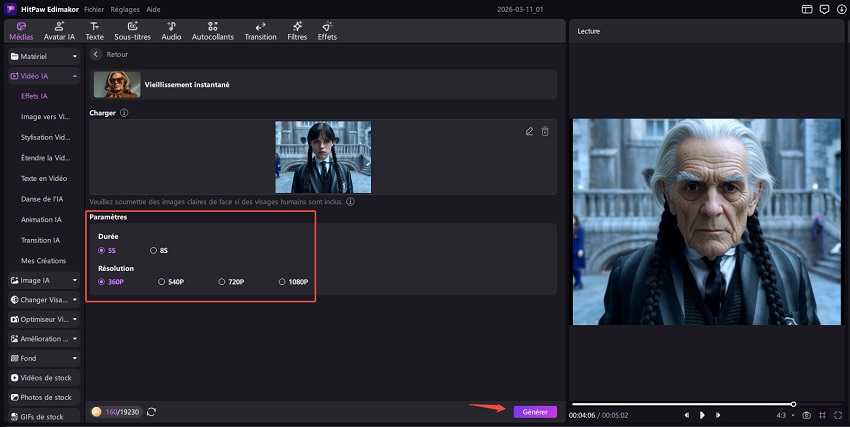Select 1080P resolution

293,282
